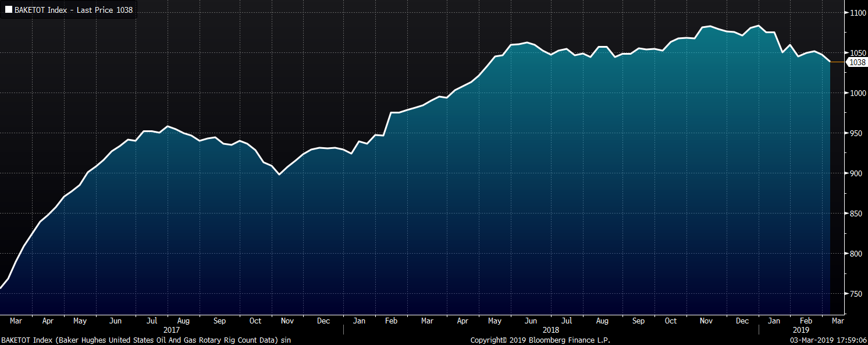This screenshot has width=868, height=345.
Task: Select the 2018 year label below the chart
Action: point(550,330)
